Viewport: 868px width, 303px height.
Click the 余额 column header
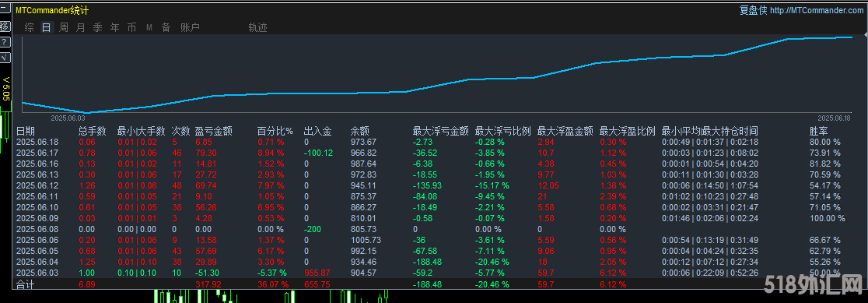(x=360, y=132)
